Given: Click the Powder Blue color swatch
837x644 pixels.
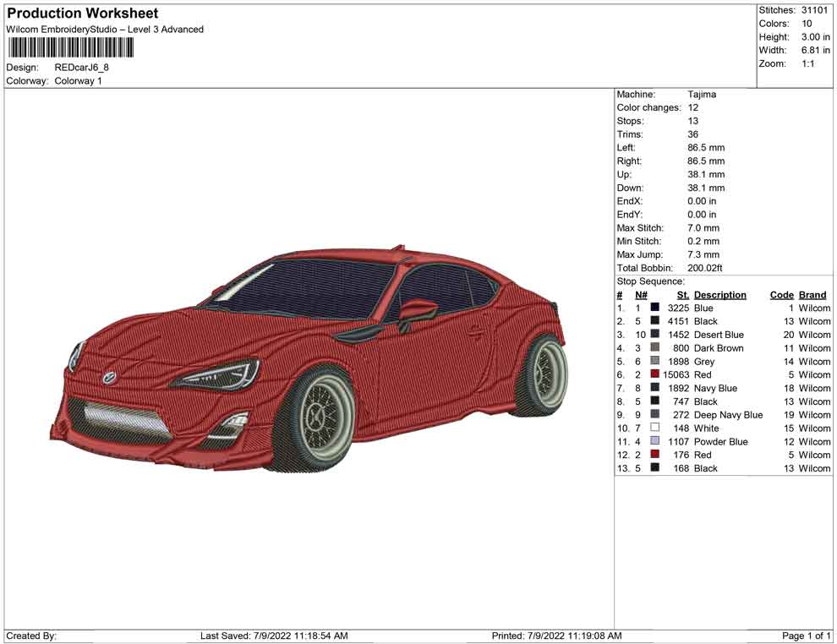Looking at the screenshot, I should [654, 441].
